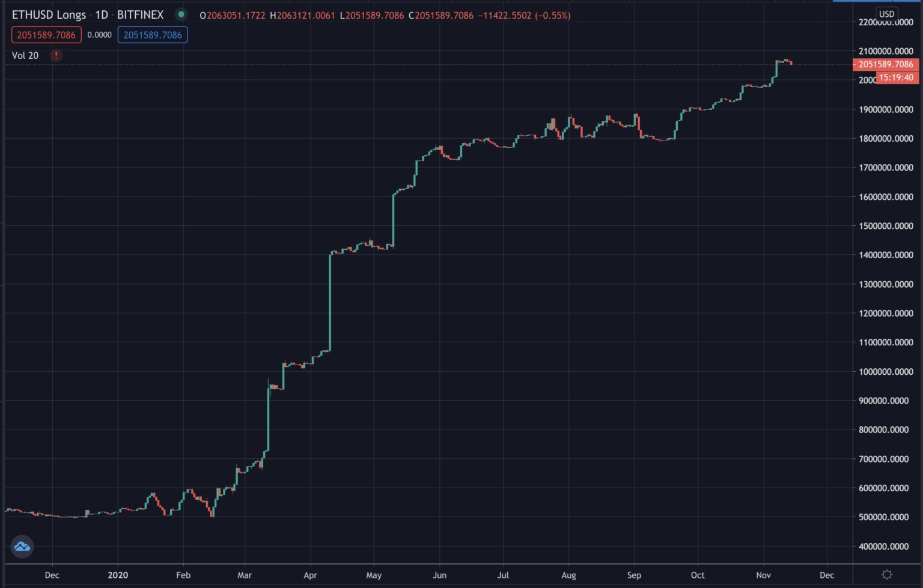Viewport: 923px width, 588px height.
Task: Click the blue buy price box
Action: click(x=153, y=35)
